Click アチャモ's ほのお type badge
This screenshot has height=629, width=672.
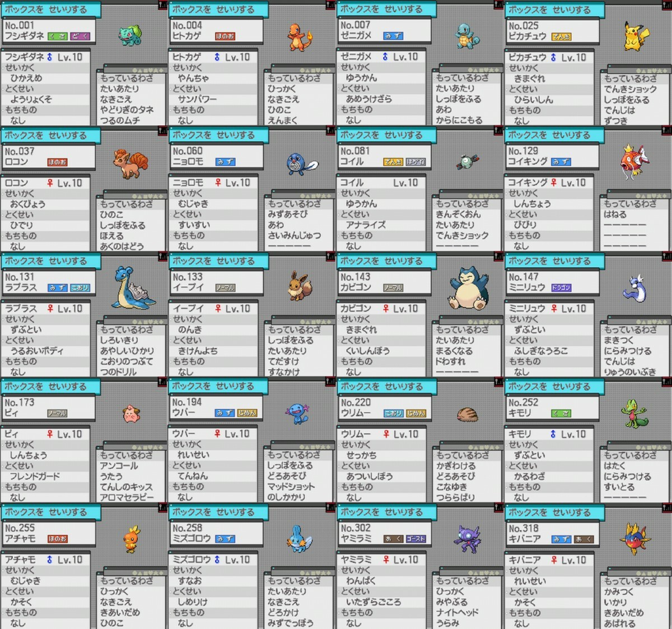[57, 539]
